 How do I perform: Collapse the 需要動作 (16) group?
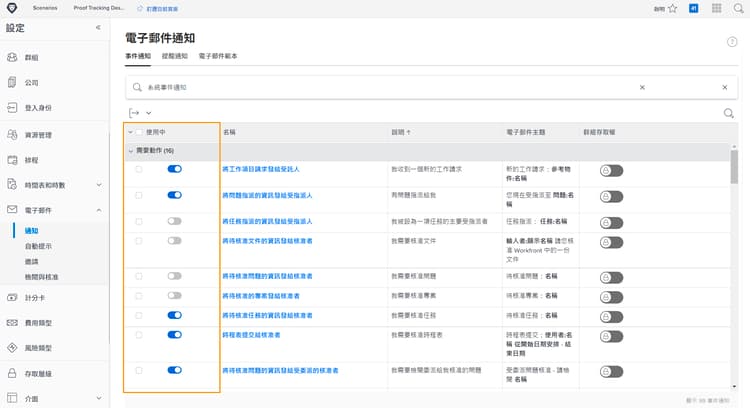point(131,151)
